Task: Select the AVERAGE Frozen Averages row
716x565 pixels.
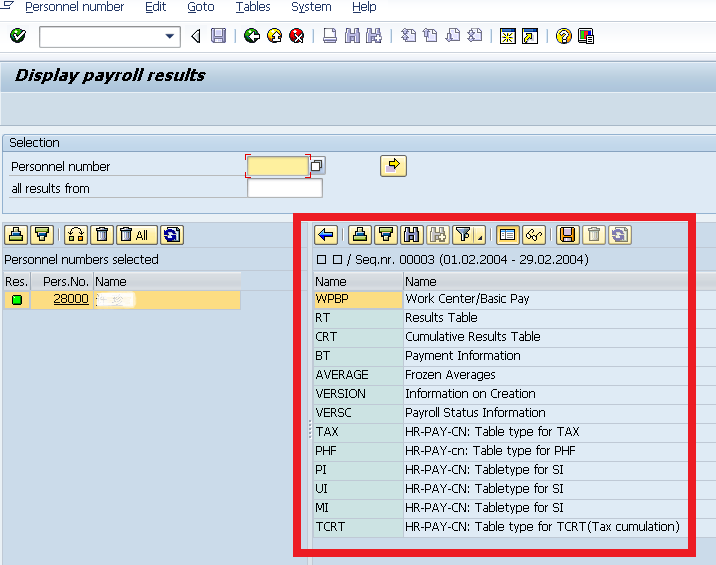Action: click(501, 375)
